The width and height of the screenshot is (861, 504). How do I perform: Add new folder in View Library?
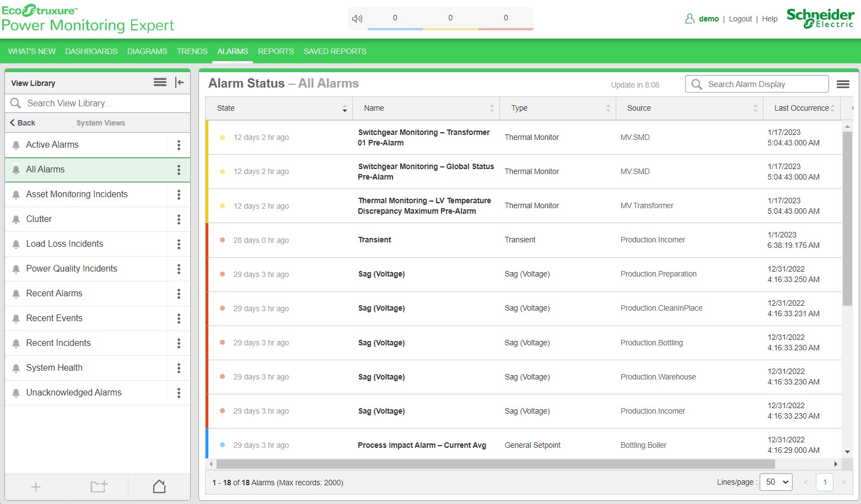pyautogui.click(x=99, y=486)
